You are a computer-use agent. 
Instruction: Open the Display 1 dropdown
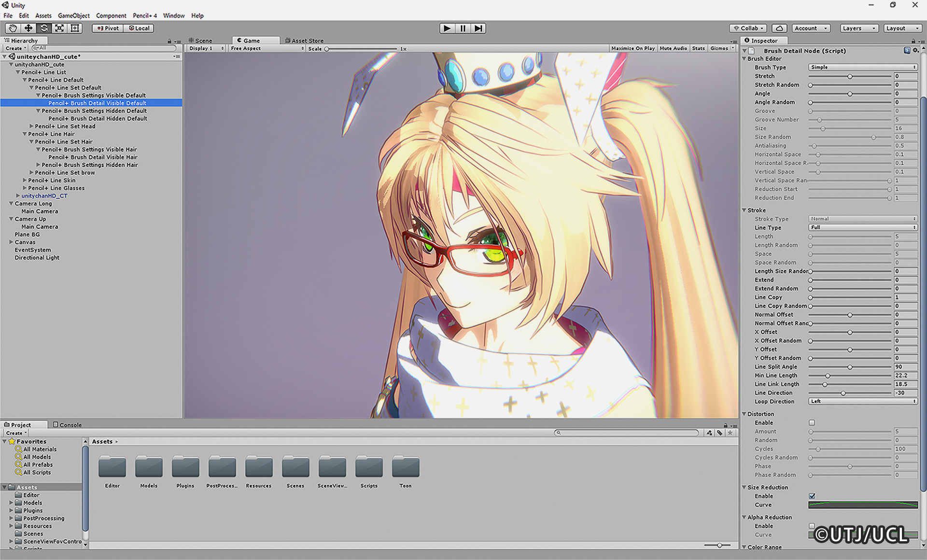[x=206, y=48]
